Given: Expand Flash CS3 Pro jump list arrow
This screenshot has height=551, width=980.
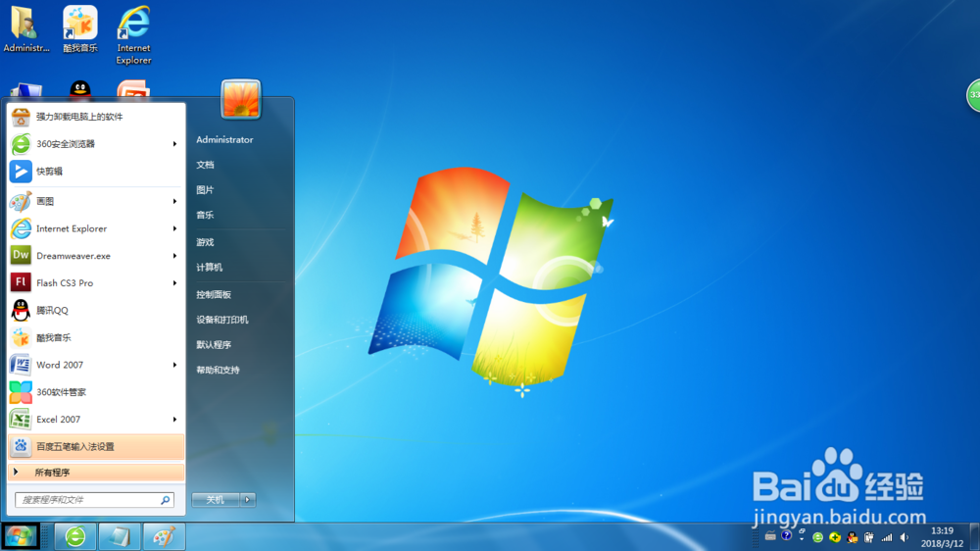Looking at the screenshot, I should coord(175,283).
